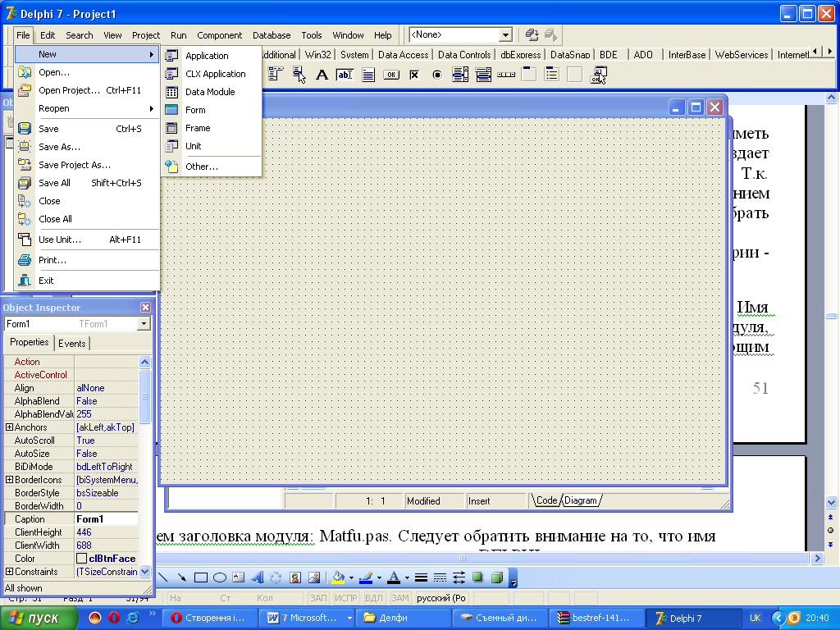Expand the Anchors property
This screenshot has height=630, width=840.
[x=9, y=427]
